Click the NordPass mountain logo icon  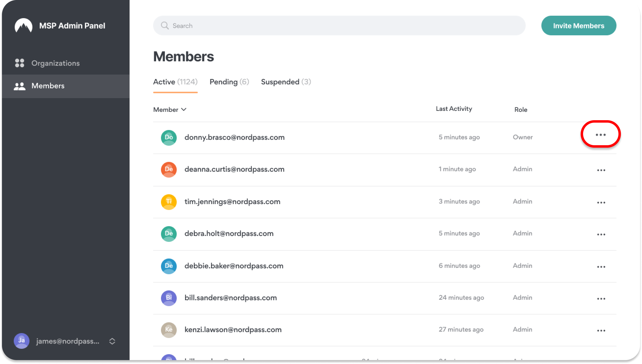[x=24, y=26]
